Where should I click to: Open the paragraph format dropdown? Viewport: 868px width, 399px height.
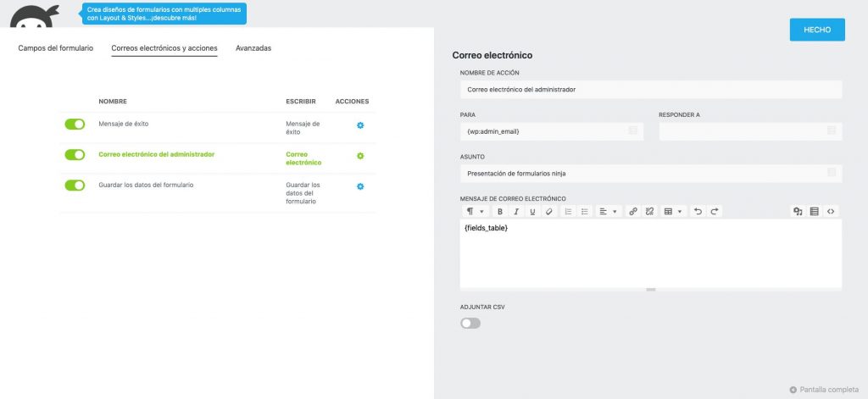475,212
